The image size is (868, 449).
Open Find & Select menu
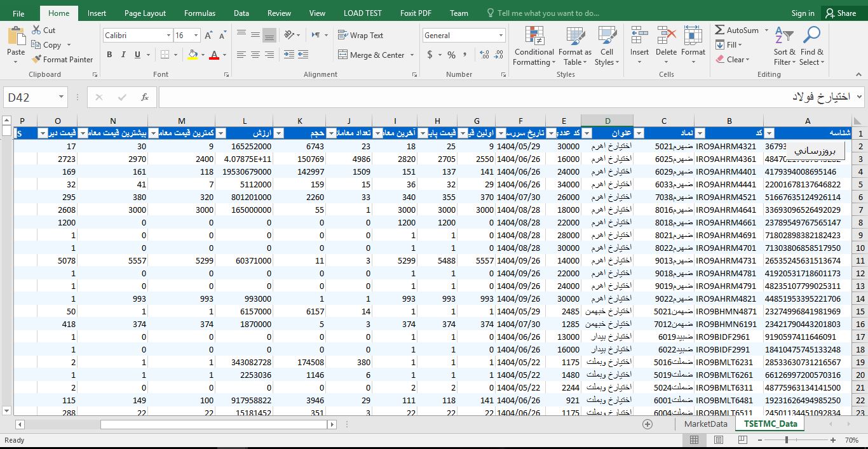click(811, 46)
